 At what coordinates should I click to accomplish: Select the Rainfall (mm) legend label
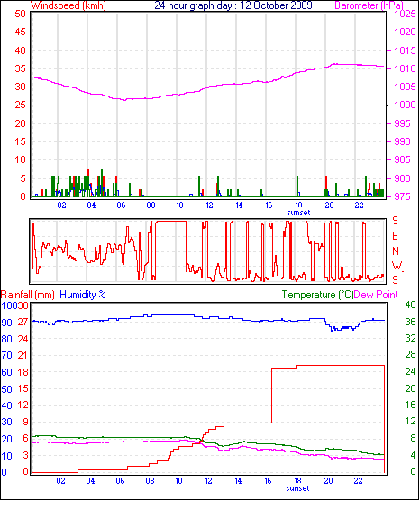point(27,295)
